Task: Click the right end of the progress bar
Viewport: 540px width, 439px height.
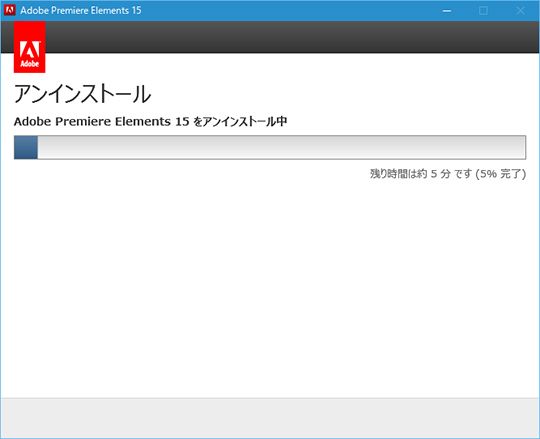Action: (x=523, y=147)
